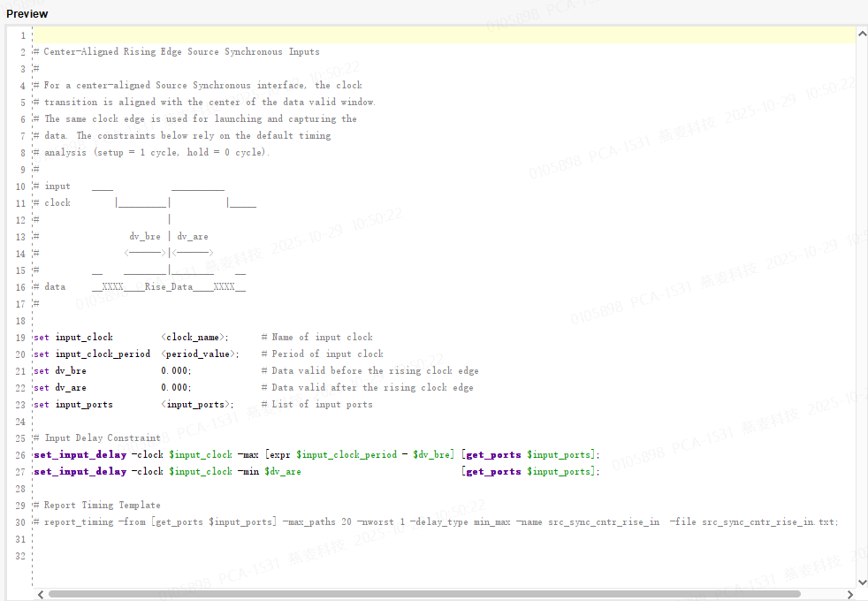Click the horizontal scrollbar left arrow
Image resolution: width=868 pixels, height=601 pixels.
tap(41, 594)
